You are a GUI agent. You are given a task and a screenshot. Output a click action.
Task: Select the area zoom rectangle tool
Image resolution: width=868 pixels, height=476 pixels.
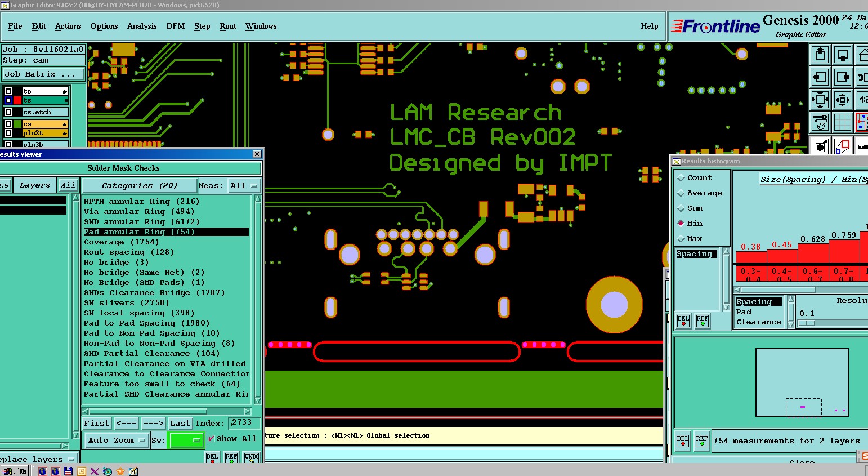tap(843, 146)
